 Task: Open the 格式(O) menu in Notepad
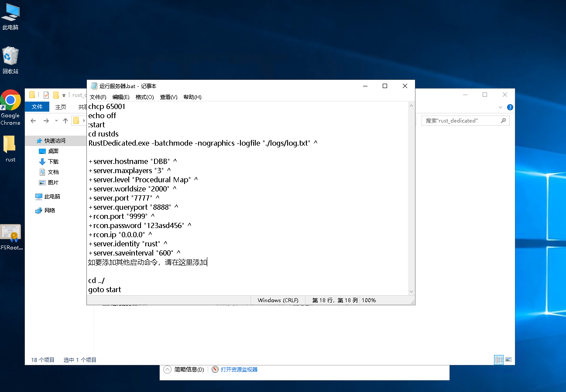144,97
